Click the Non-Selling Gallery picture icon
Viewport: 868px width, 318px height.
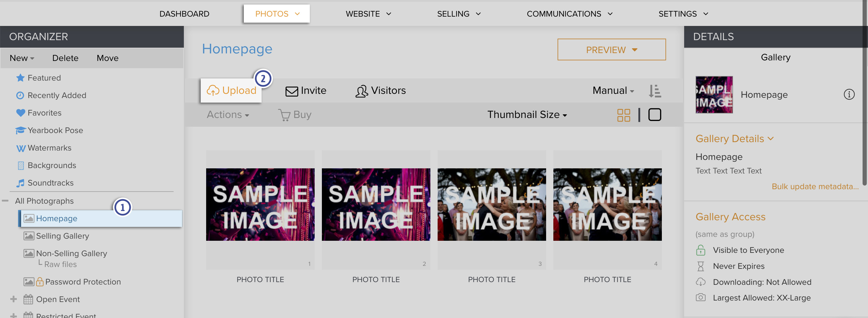point(29,253)
